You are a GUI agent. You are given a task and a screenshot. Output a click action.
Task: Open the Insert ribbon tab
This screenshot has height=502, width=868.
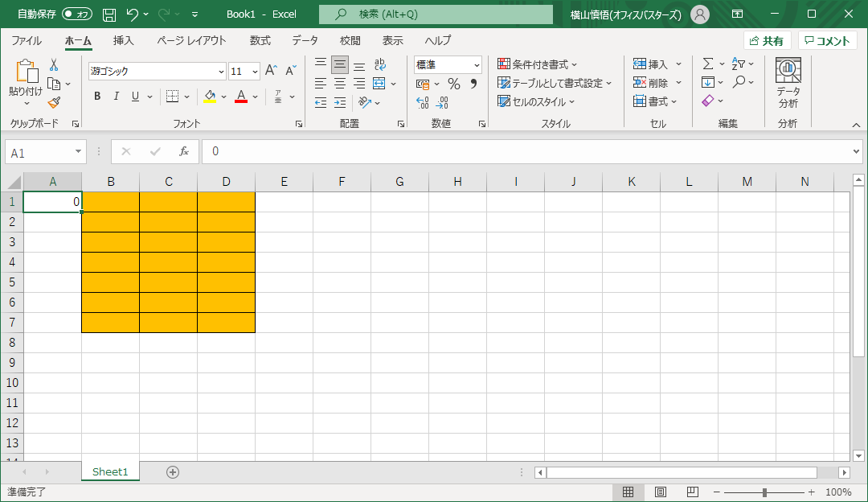tap(123, 41)
